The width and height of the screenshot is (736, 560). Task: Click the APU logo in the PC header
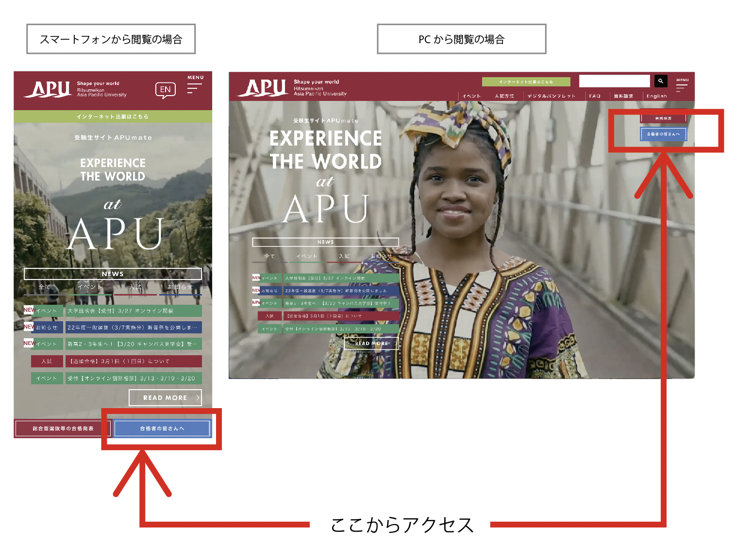click(267, 87)
